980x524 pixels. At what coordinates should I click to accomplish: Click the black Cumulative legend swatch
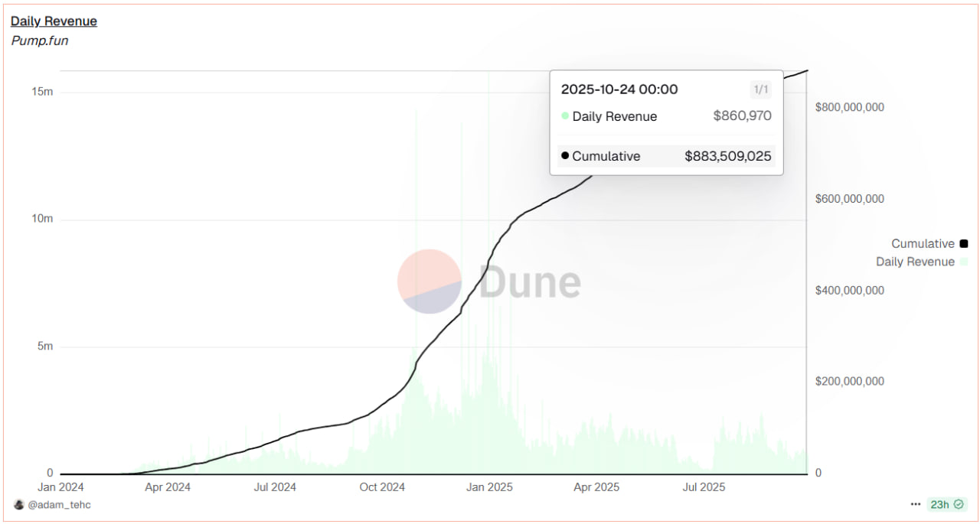[x=964, y=244]
